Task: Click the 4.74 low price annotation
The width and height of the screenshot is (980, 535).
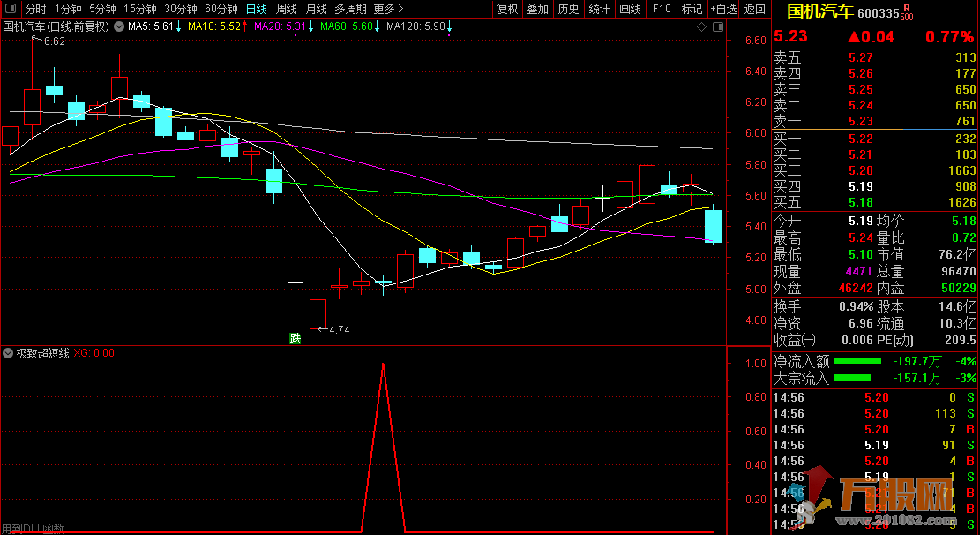Action: click(340, 330)
